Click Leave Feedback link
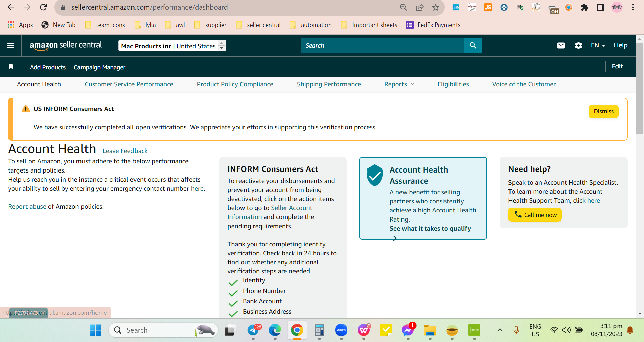This screenshot has height=342, width=644. pyautogui.click(x=125, y=151)
